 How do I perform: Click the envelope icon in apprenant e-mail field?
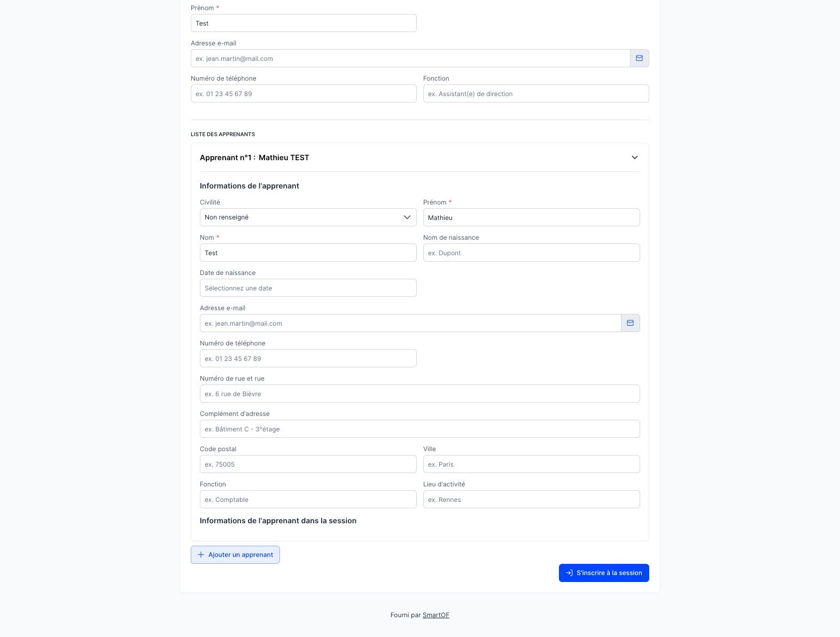[630, 323]
